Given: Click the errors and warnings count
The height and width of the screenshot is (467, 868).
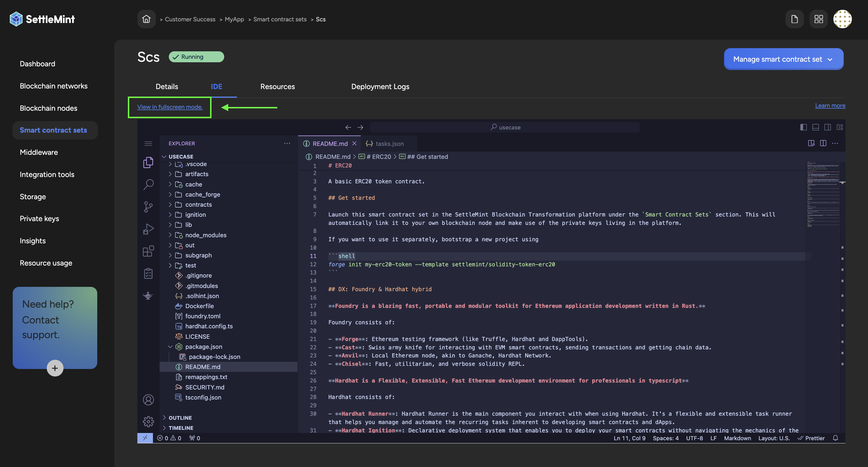Looking at the screenshot, I should pos(169,438).
